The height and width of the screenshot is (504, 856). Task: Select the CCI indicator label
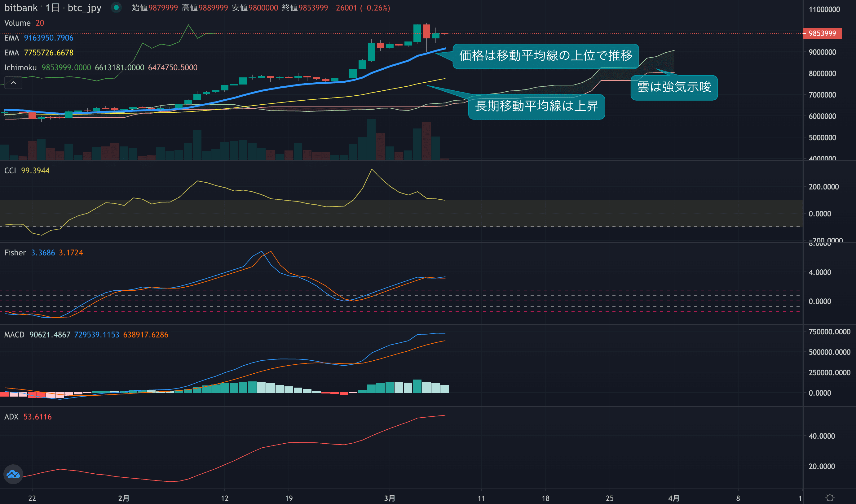point(10,171)
